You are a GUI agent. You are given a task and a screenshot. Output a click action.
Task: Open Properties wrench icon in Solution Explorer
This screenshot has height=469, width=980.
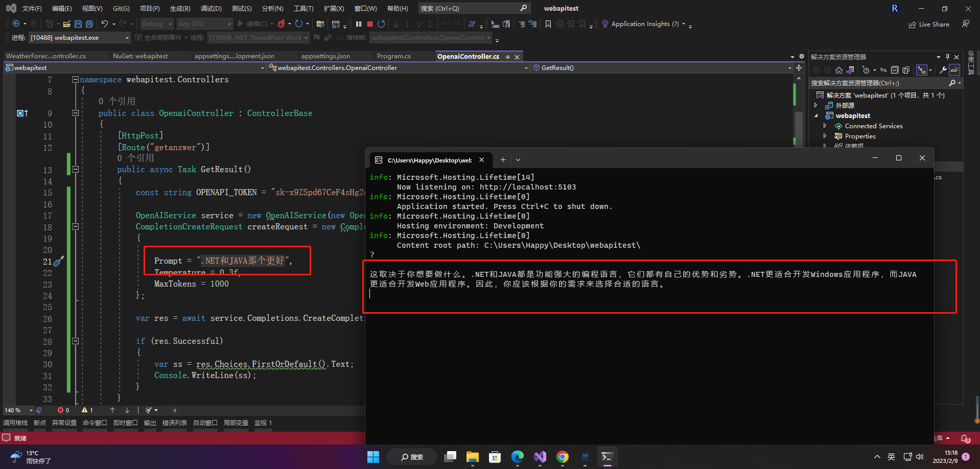(x=943, y=70)
